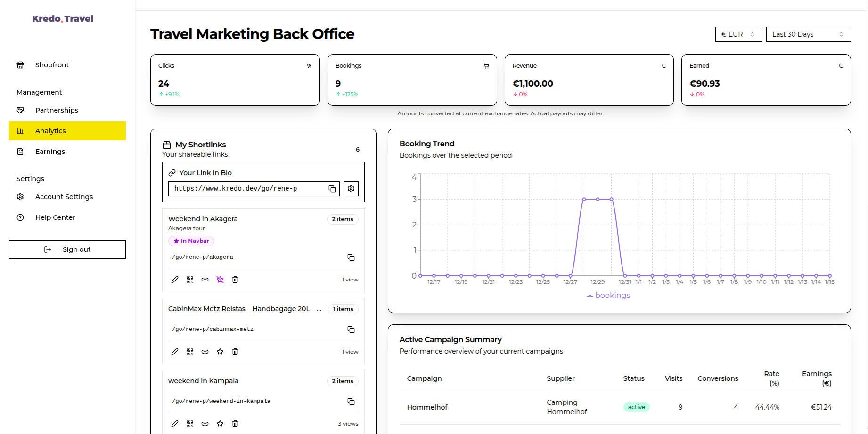The image size is (868, 434).
Task: Copy the /go/rene-p/akagera shortlink path
Action: (x=351, y=257)
